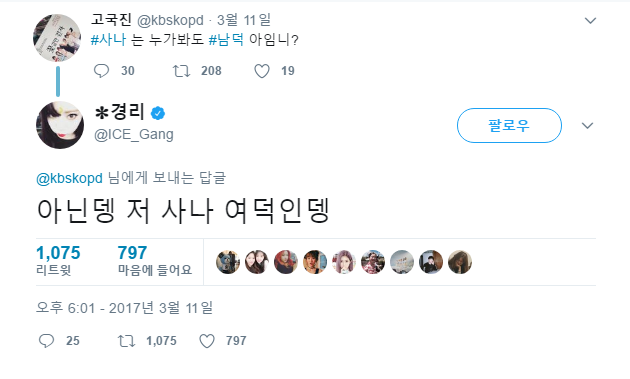Click reply icon on 고국진's tweet
This screenshot has height=379, width=630.
(x=101, y=71)
